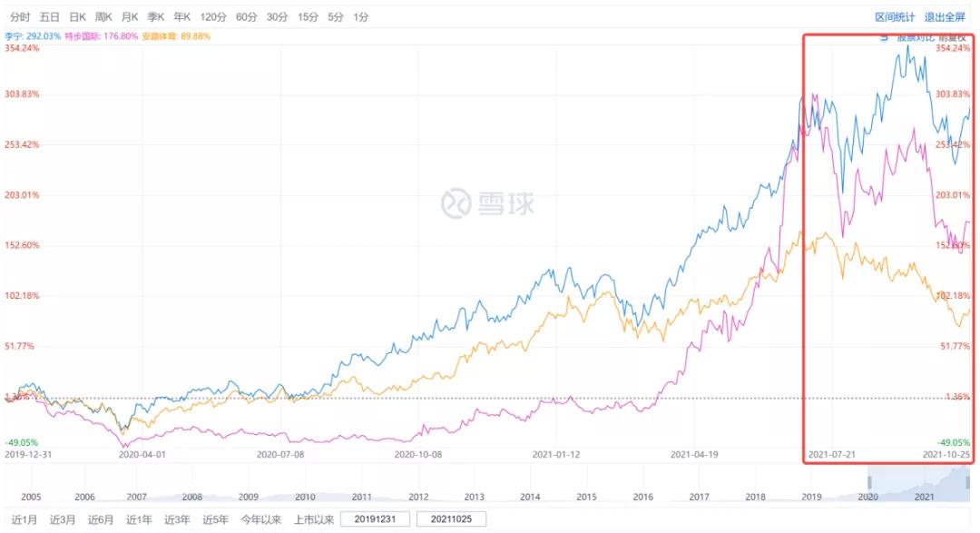
Task: Click the start date field 20191231
Action: 375,519
